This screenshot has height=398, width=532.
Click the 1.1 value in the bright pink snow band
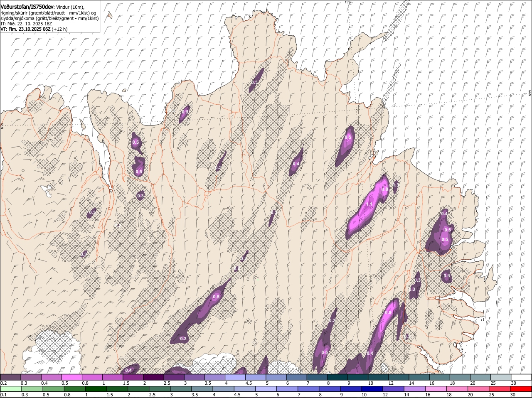coord(369,204)
